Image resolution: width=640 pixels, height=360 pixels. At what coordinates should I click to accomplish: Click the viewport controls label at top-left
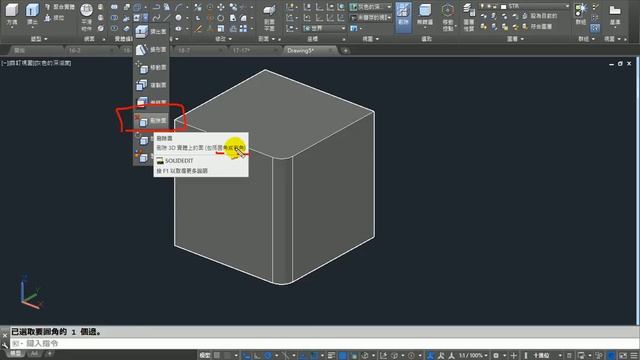coord(36,63)
